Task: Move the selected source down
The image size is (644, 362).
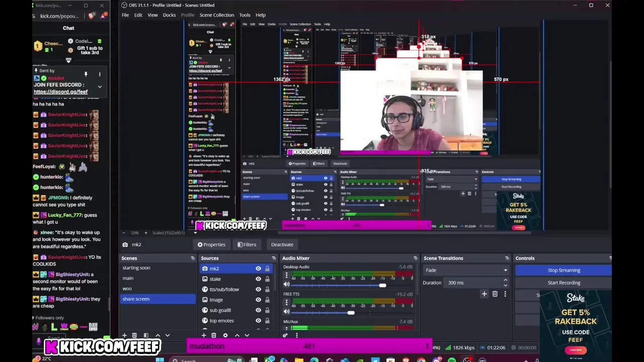Action: tap(247, 335)
